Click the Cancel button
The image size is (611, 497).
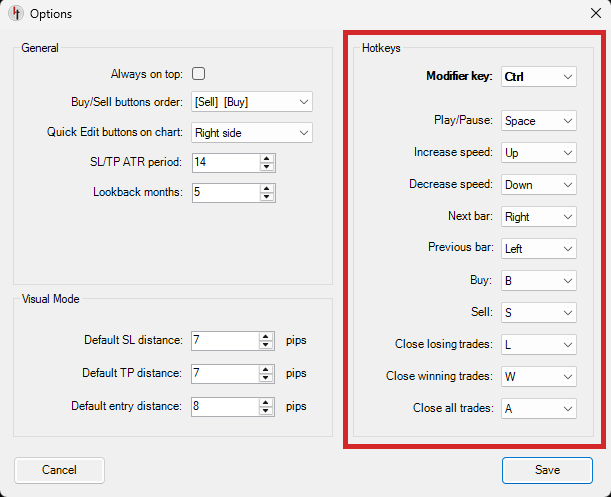coord(59,470)
